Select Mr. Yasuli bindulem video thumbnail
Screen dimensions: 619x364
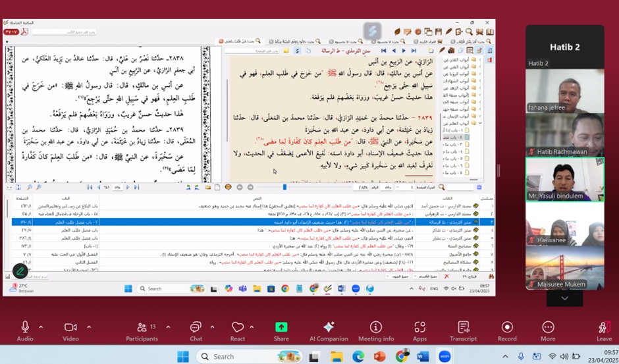point(564,179)
